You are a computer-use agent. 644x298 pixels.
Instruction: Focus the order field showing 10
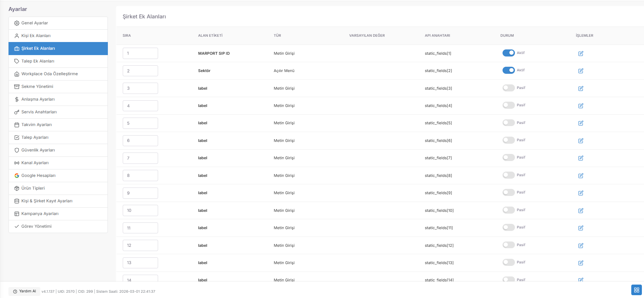coord(140,210)
